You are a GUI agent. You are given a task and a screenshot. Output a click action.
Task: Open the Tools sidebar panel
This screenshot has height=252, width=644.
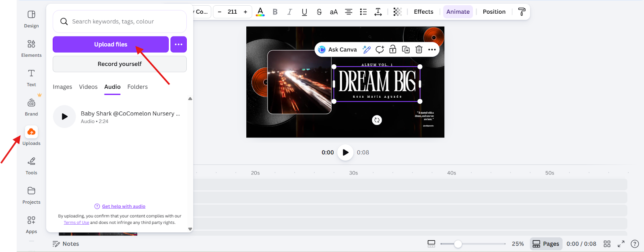[x=31, y=166]
